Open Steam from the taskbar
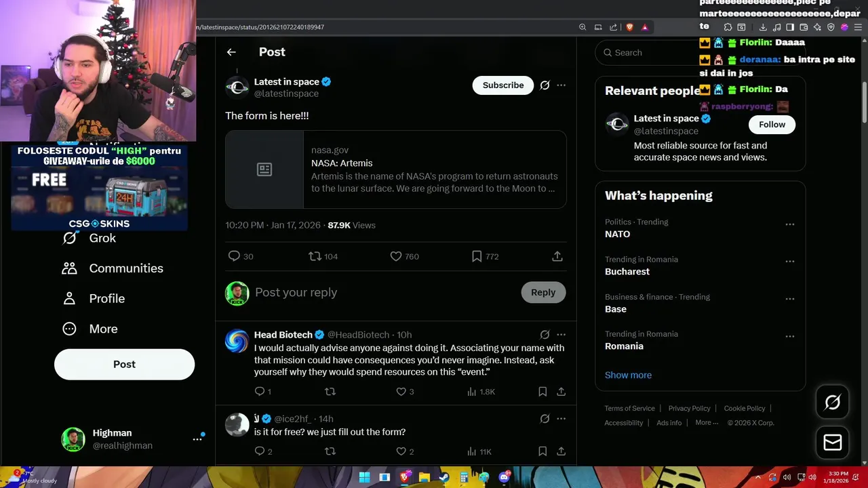 [444, 477]
